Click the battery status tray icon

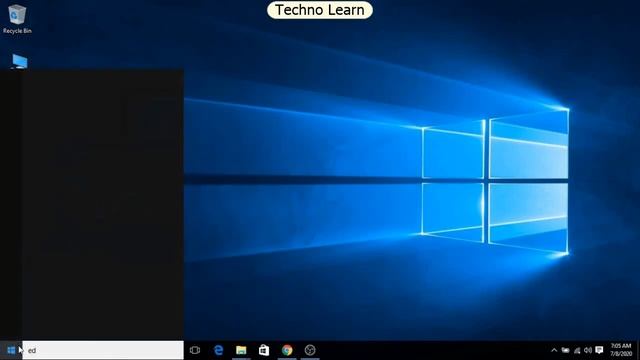click(565, 350)
